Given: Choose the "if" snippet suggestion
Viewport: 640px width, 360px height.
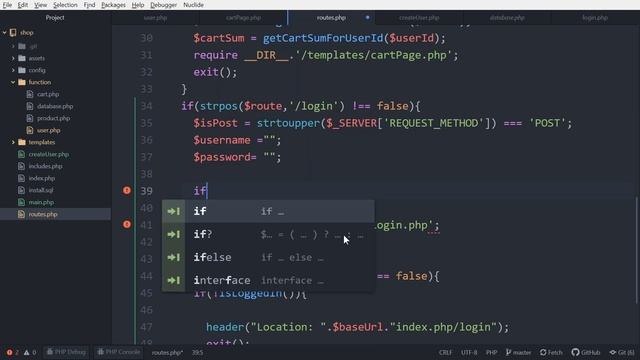Looking at the screenshot, I should point(268,211).
